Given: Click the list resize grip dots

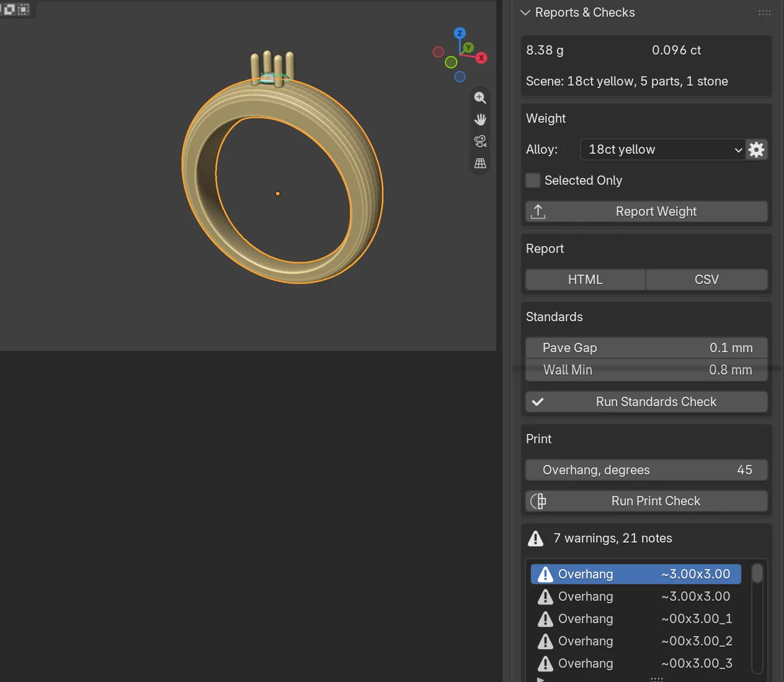Looking at the screenshot, I should (656, 679).
